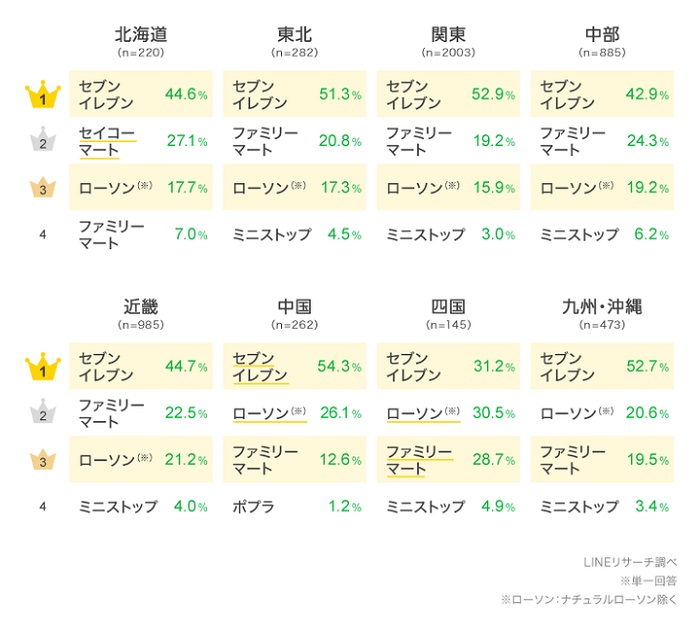Click underlined ファミリーマート at 28.7% in 四国

point(419,460)
